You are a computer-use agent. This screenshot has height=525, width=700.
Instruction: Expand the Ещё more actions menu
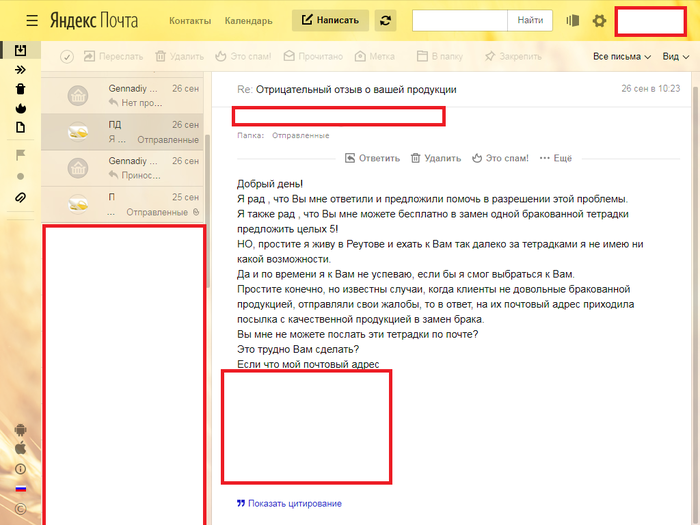pos(556,158)
